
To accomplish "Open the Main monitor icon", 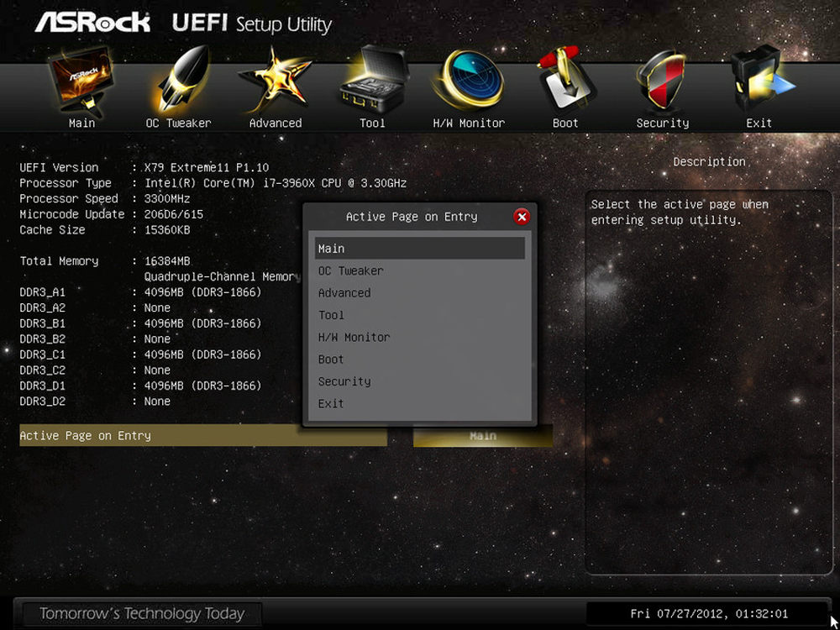I will click(x=81, y=81).
